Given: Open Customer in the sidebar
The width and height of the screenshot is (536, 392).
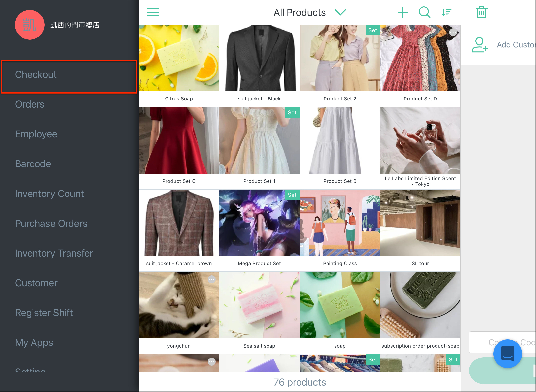Looking at the screenshot, I should pyautogui.click(x=36, y=283).
